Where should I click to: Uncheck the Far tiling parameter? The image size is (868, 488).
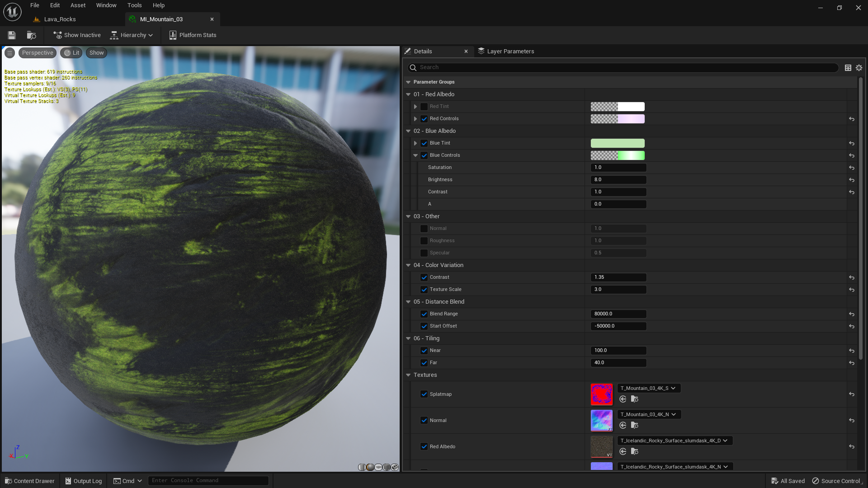point(424,362)
